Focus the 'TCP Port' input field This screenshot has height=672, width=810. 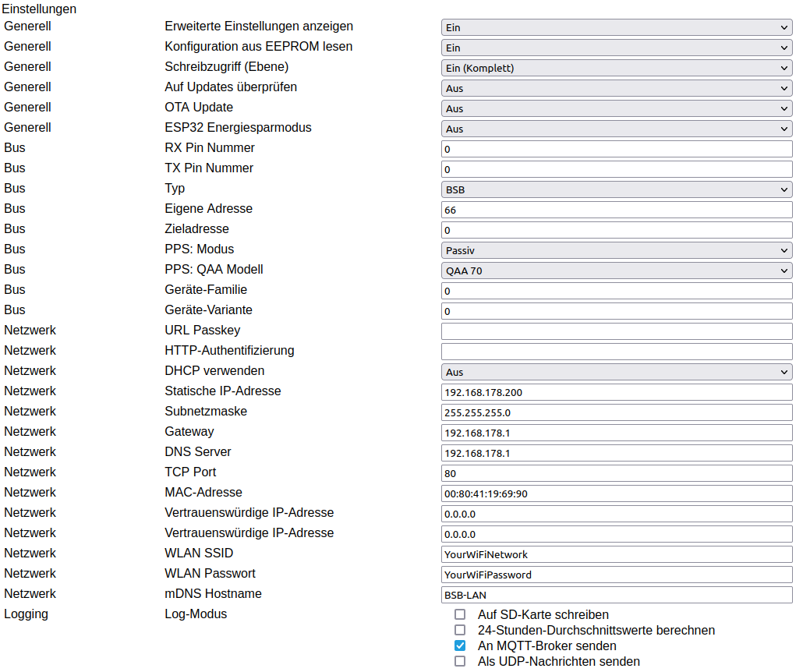pos(617,473)
